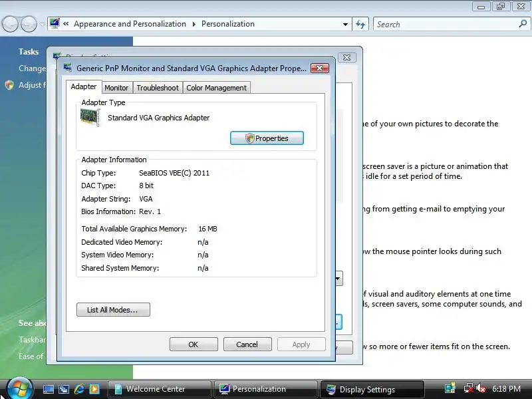Click into the Search box
Screen dimensions: 532x399
[445, 25]
